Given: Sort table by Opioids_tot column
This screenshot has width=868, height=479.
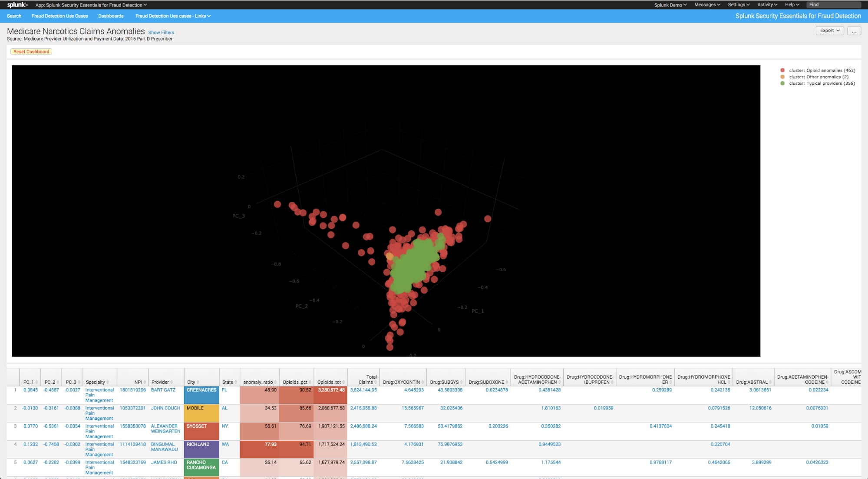Looking at the screenshot, I should coord(331,382).
